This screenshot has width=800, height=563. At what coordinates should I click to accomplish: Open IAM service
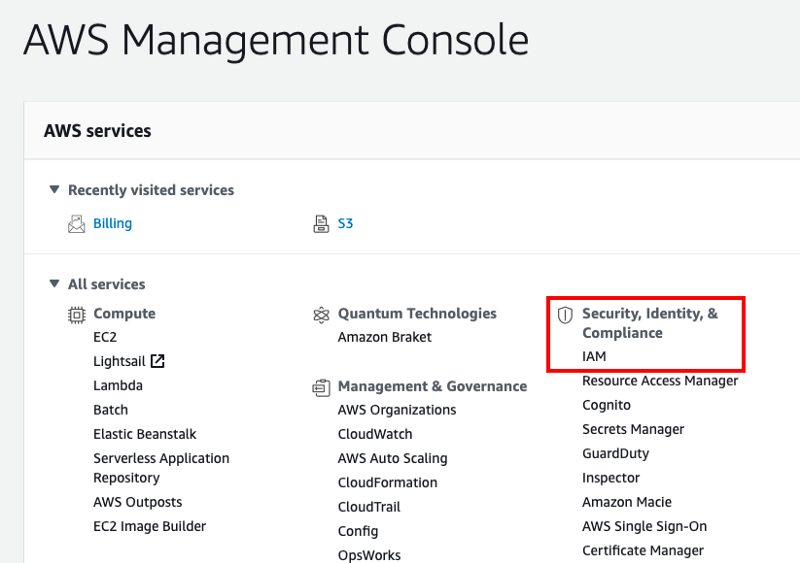(594, 356)
